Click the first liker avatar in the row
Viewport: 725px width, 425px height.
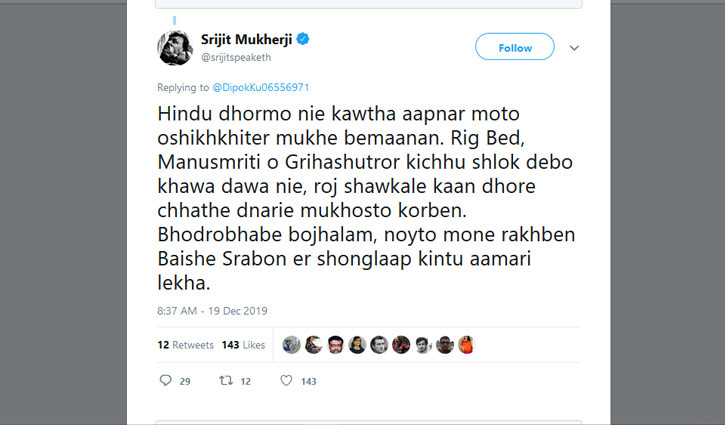292,344
